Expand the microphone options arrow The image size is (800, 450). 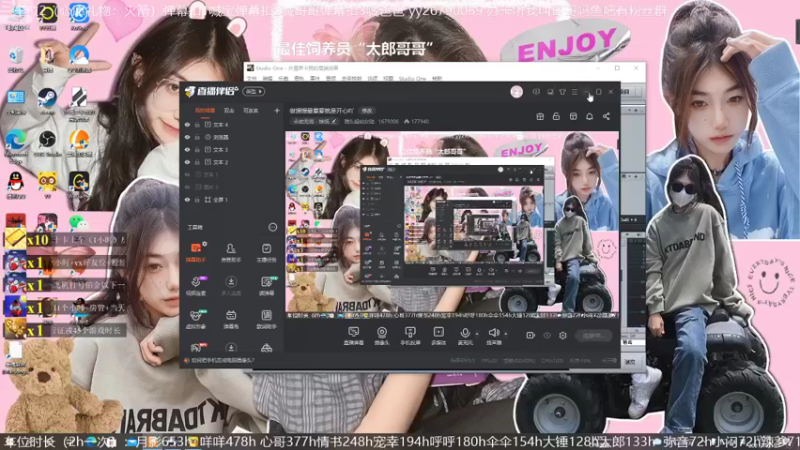point(477,334)
